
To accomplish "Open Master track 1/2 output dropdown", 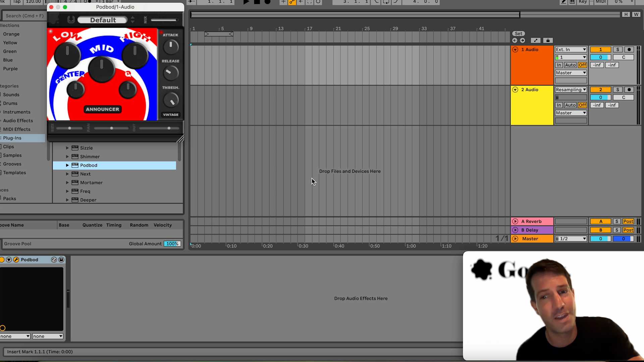I will [x=571, y=239].
